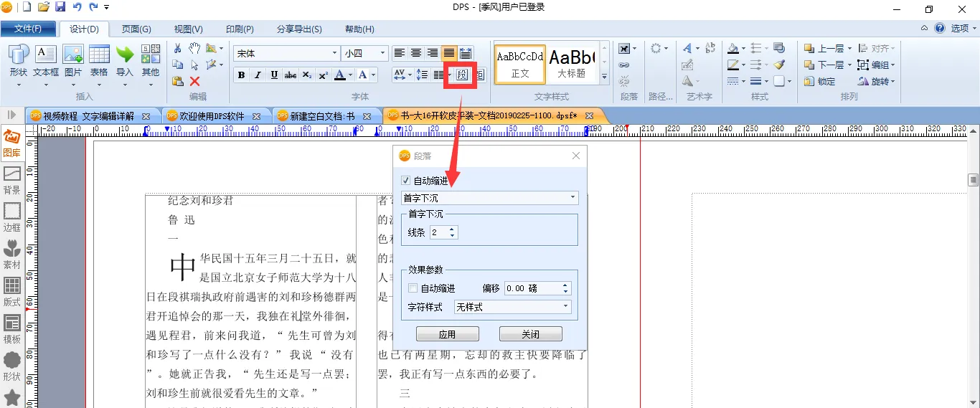Image resolution: width=980 pixels, height=408 pixels.
Task: Open the 宋体 font name dropdown
Action: pyautogui.click(x=334, y=53)
